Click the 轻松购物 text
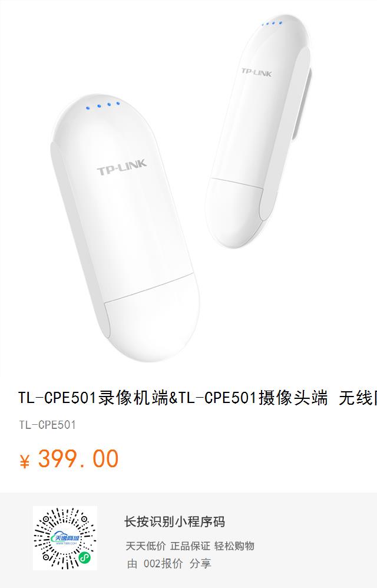The width and height of the screenshot is (377, 588). [x=234, y=546]
